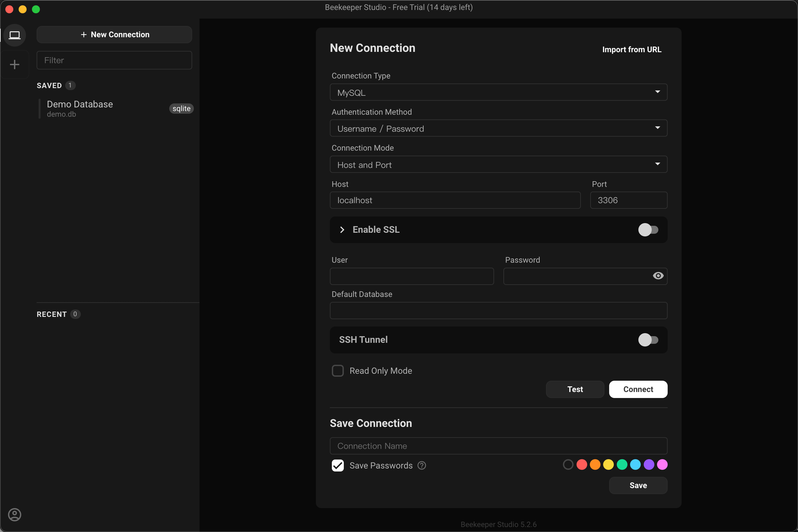
Task: Select the purple connection color swatch
Action: click(x=649, y=465)
